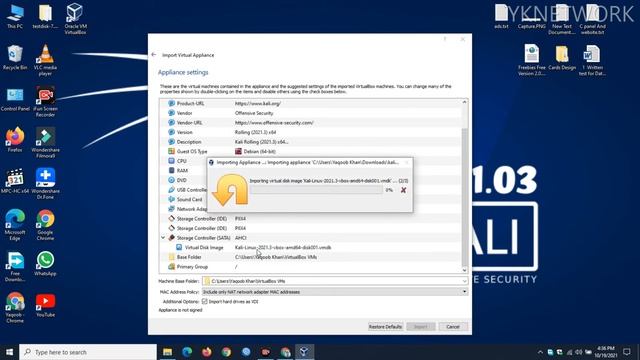
Task: Select the Product-URL row
Action: (310, 103)
